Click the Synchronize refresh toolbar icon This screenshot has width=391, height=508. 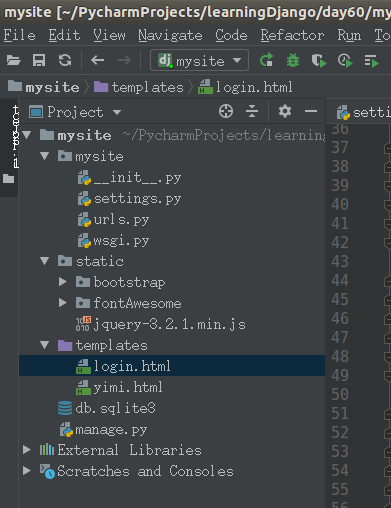[x=65, y=60]
